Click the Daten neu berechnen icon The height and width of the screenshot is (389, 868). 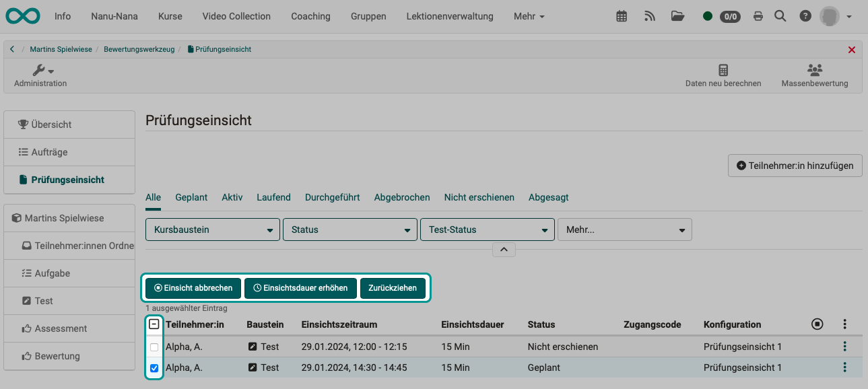pos(723,74)
